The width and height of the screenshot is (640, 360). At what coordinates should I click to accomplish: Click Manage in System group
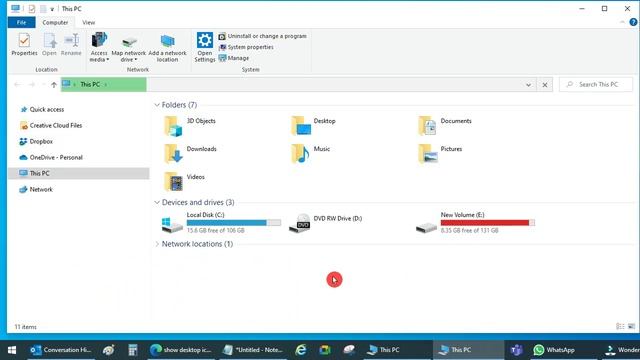click(234, 58)
